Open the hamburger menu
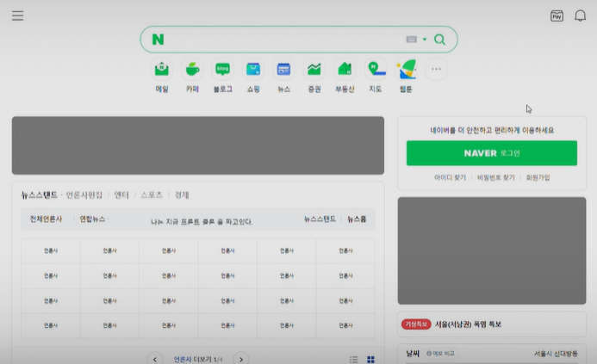 click(x=17, y=16)
